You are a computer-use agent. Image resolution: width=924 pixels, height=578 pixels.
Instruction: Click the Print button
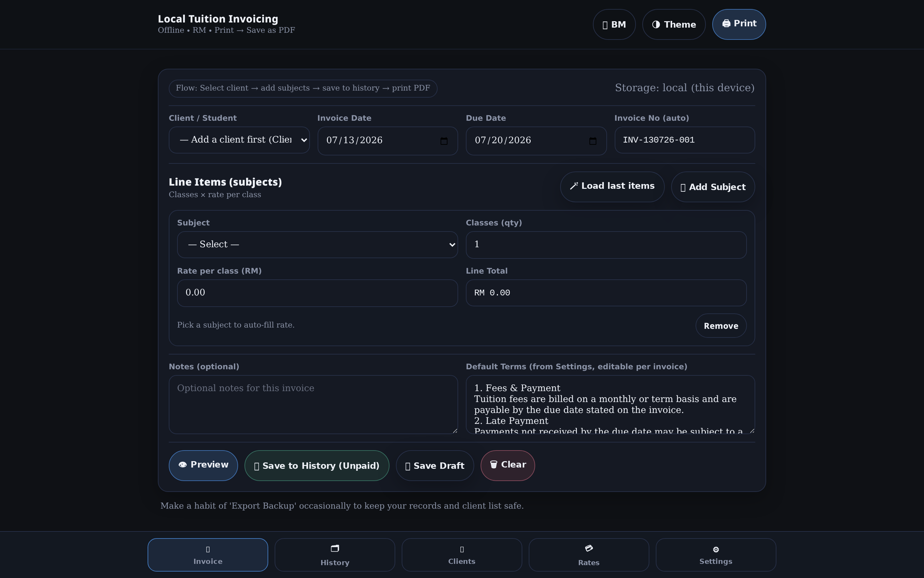coord(739,24)
